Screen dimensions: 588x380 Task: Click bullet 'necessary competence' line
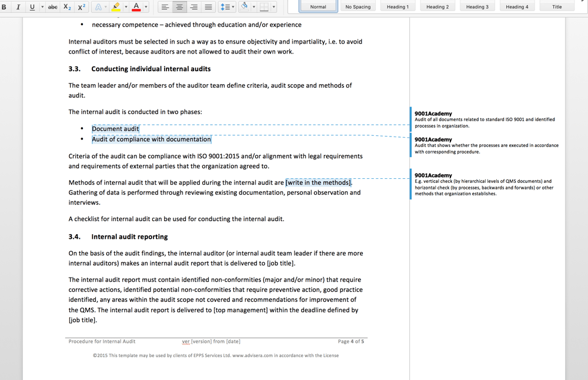196,25
